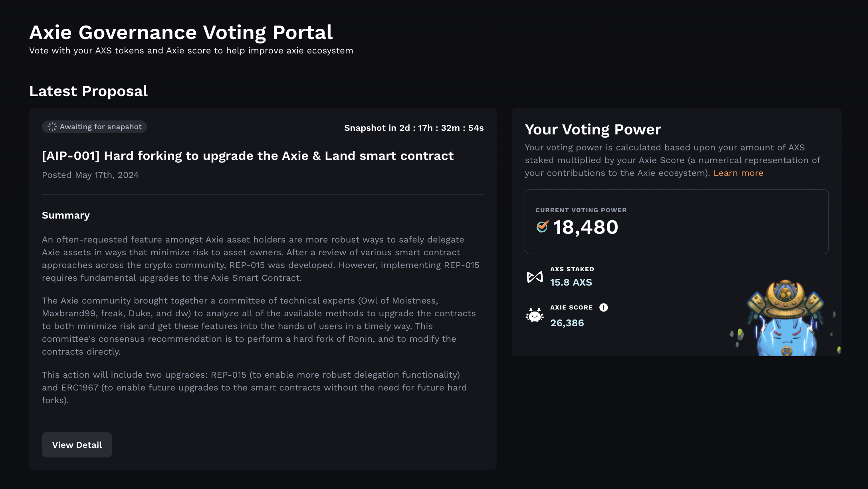Image resolution: width=868 pixels, height=489 pixels.
Task: Select the Latest Proposal section header
Action: (x=88, y=91)
